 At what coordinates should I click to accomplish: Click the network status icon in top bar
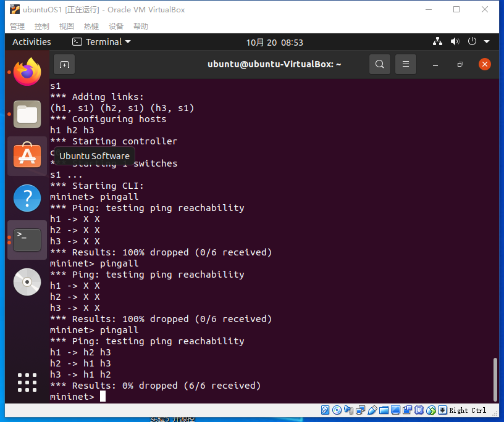437,42
